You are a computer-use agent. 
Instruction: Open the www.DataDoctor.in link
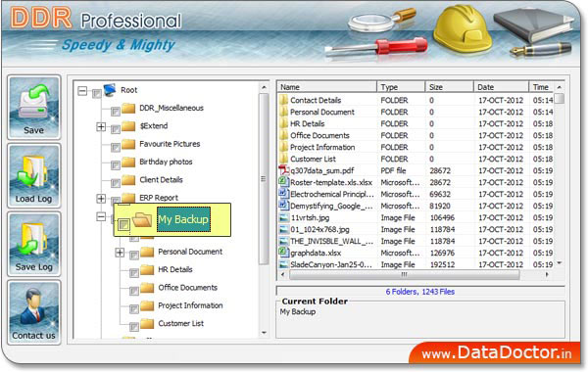click(x=497, y=353)
